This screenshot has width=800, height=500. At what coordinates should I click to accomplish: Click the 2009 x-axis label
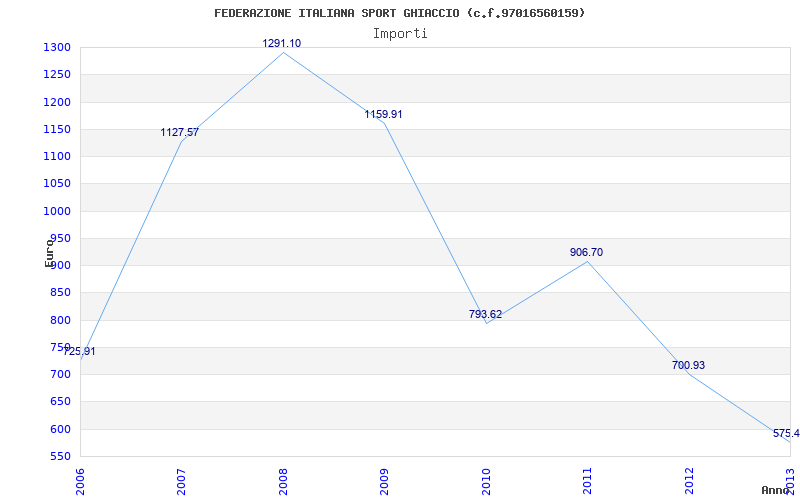coord(384,481)
